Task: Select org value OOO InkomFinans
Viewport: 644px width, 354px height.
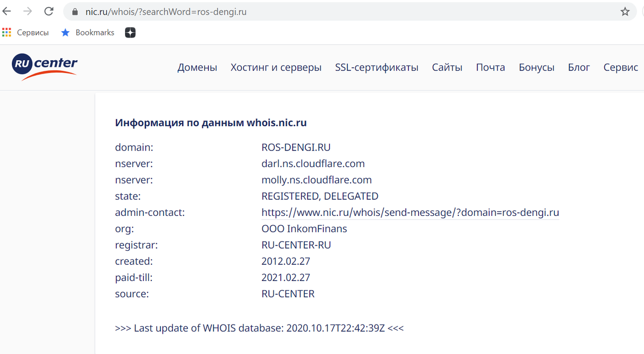Action: coord(304,229)
